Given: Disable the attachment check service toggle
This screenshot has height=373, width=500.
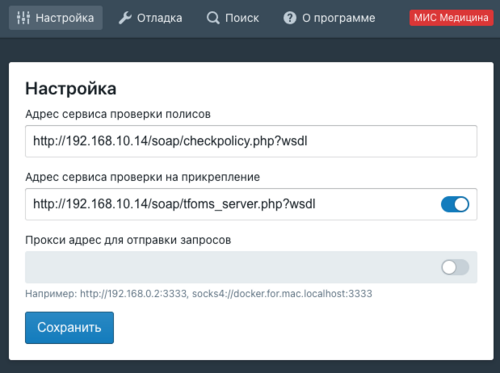Looking at the screenshot, I should click(x=455, y=204).
